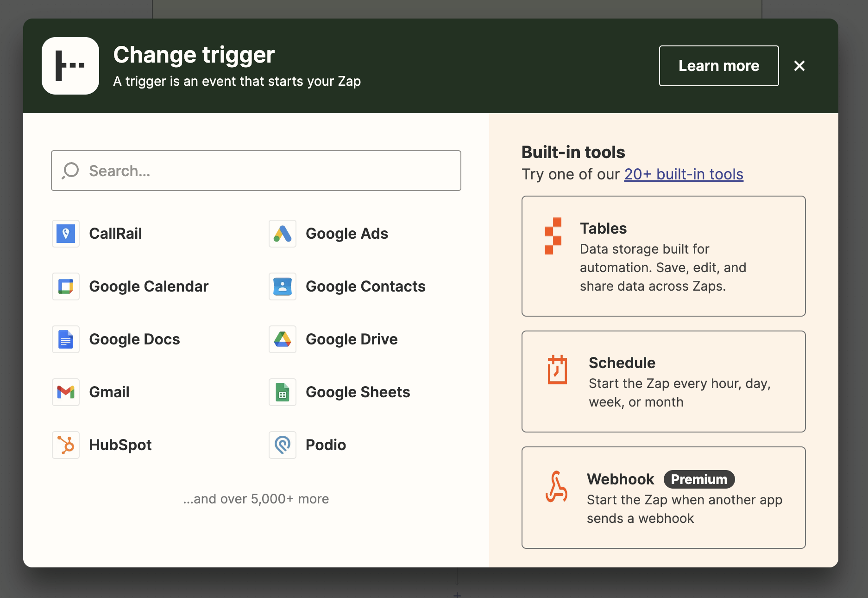The height and width of the screenshot is (598, 868).
Task: Click the Google Docs app icon
Action: (x=66, y=339)
